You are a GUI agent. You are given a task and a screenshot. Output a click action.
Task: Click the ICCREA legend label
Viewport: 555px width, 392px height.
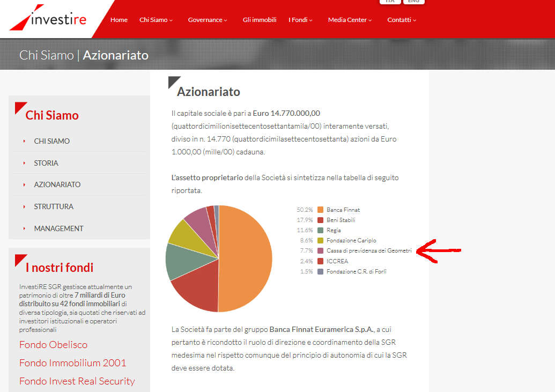[x=337, y=261]
